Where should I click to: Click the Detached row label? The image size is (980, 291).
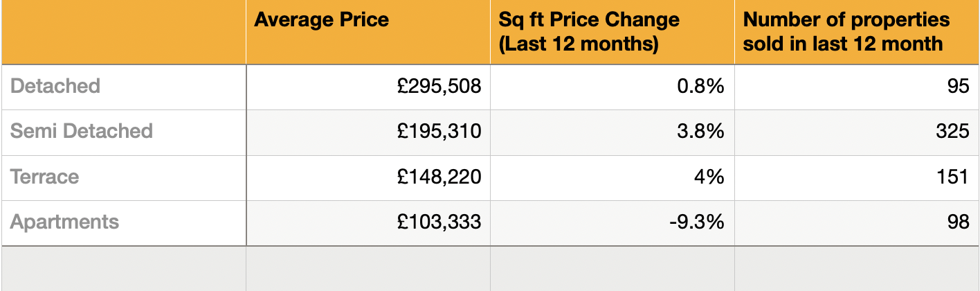click(x=56, y=87)
